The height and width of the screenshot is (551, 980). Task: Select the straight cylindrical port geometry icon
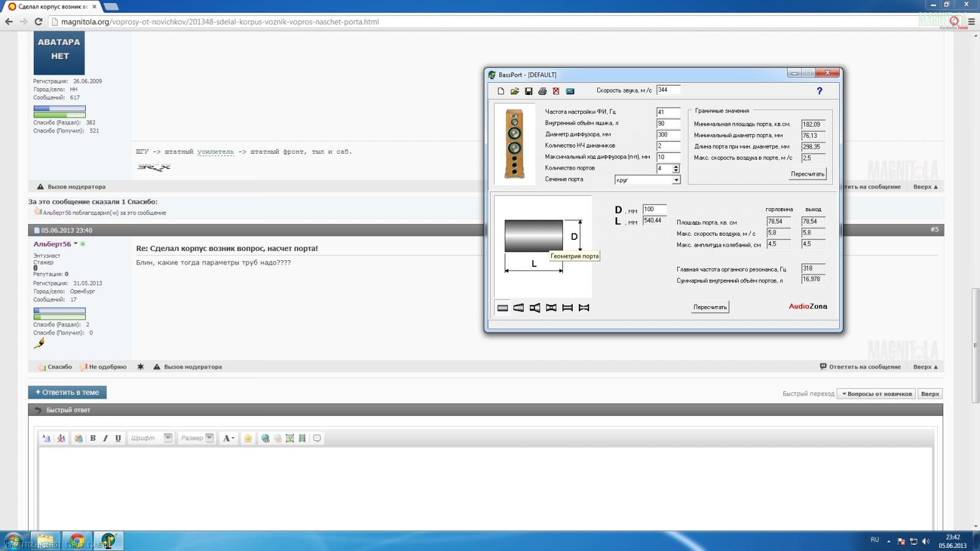502,308
